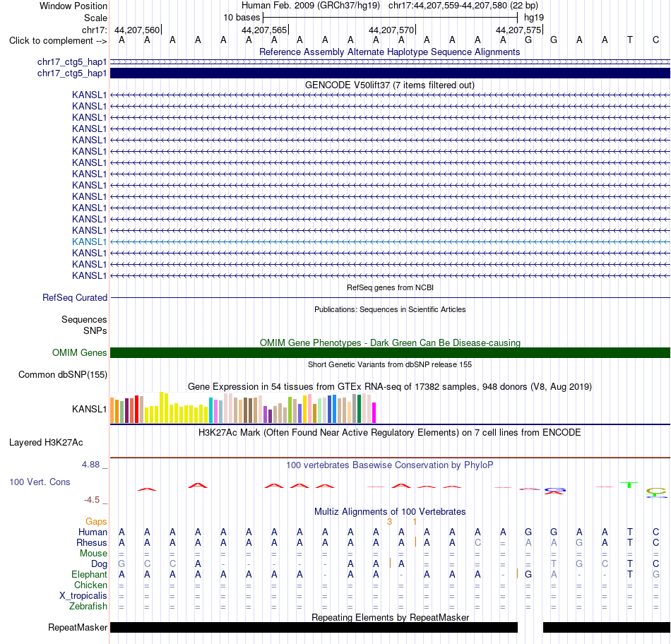This screenshot has width=671, height=644.
Task: Click the SNPs track label
Action: (95, 330)
